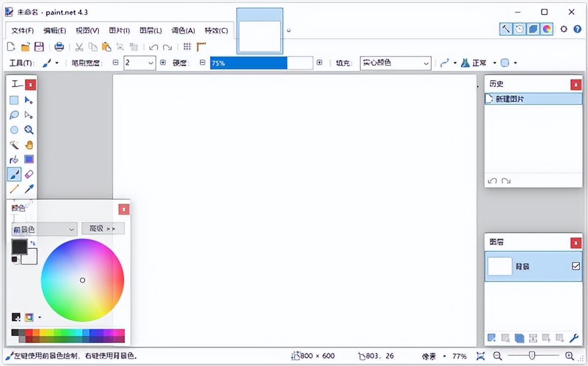
Task: Click the Copy icon in toolbar
Action: click(x=93, y=47)
